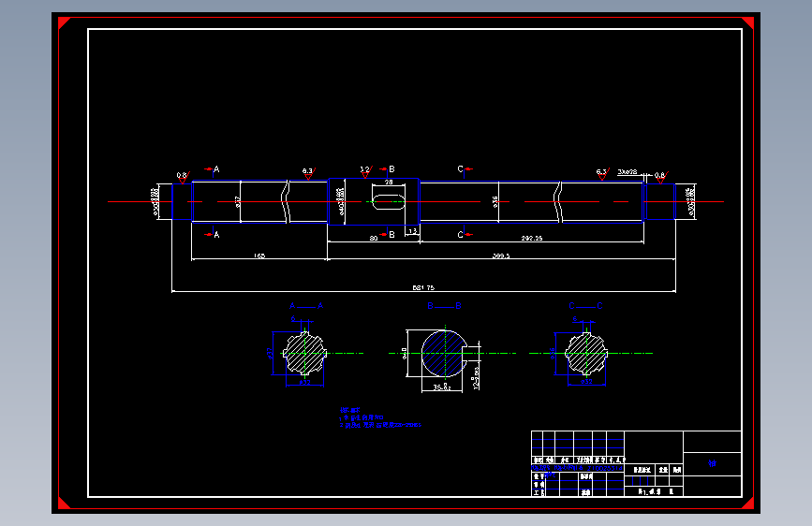The image size is (812, 526).
Task: Select the overall shaft length dimension text
Action: click(x=423, y=287)
